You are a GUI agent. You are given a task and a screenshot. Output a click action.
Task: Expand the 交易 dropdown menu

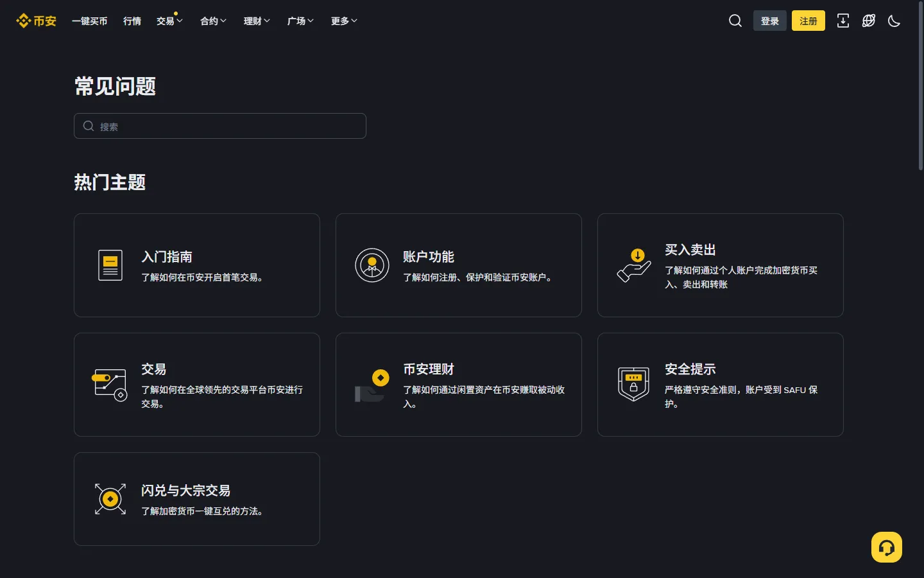pos(169,21)
